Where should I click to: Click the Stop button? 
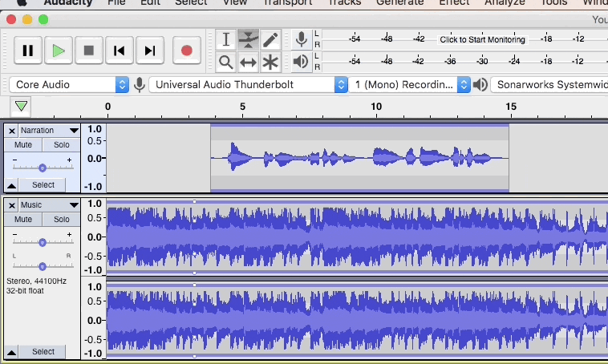pyautogui.click(x=88, y=51)
